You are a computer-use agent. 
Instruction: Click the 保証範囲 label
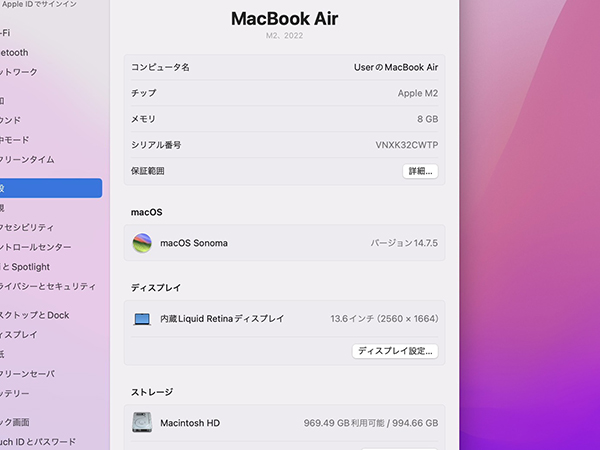tap(148, 171)
